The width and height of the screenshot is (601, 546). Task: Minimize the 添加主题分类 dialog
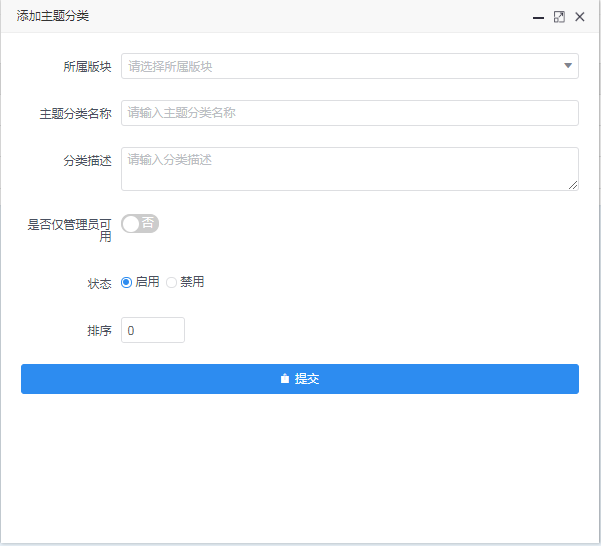[x=538, y=17]
